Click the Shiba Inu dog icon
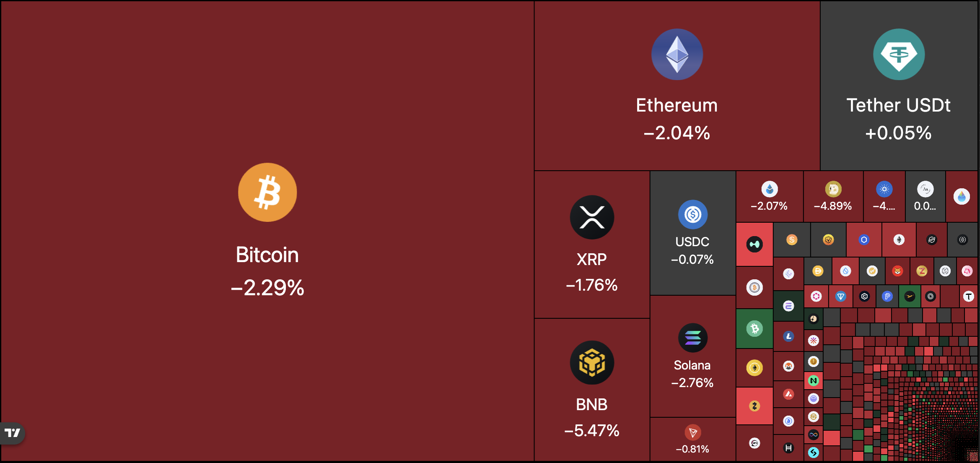 point(897,271)
